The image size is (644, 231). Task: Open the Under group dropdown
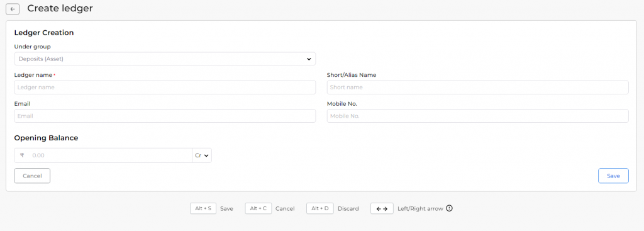(x=165, y=59)
